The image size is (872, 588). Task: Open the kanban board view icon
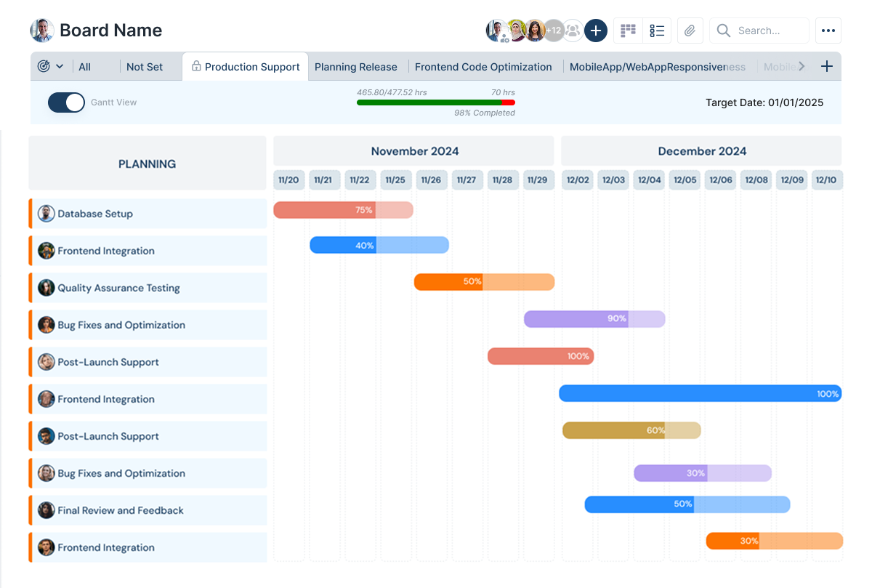pos(628,31)
